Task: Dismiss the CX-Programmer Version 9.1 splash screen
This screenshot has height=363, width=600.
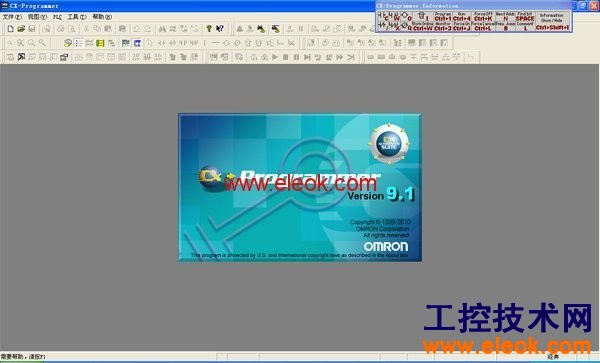Action: point(300,187)
